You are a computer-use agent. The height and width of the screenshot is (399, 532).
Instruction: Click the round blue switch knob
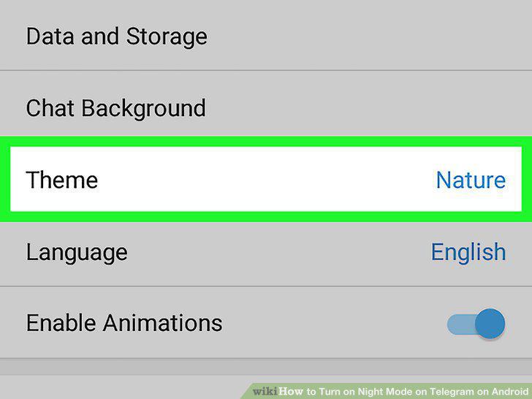coord(490,324)
